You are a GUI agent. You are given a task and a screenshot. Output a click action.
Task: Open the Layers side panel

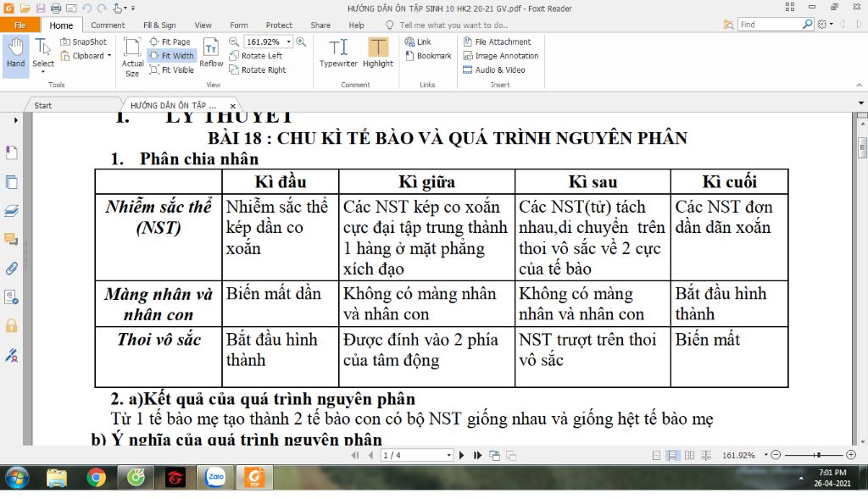tap(11, 211)
